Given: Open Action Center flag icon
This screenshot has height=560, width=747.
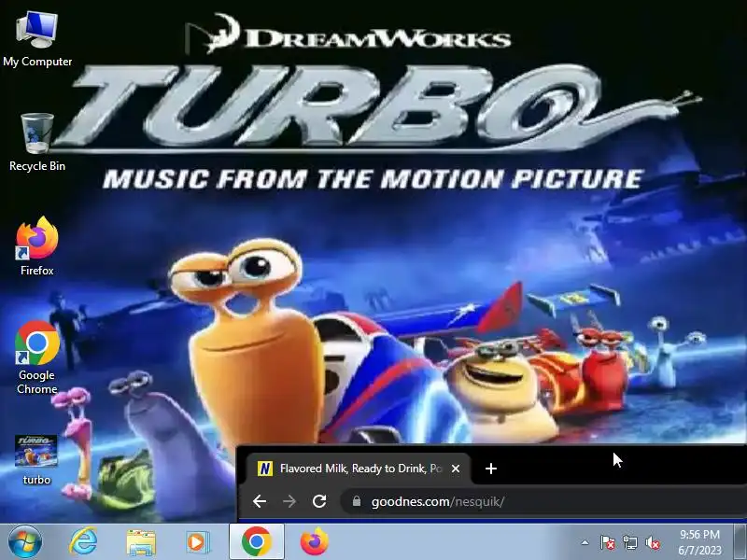Looking at the screenshot, I should pyautogui.click(x=608, y=542).
